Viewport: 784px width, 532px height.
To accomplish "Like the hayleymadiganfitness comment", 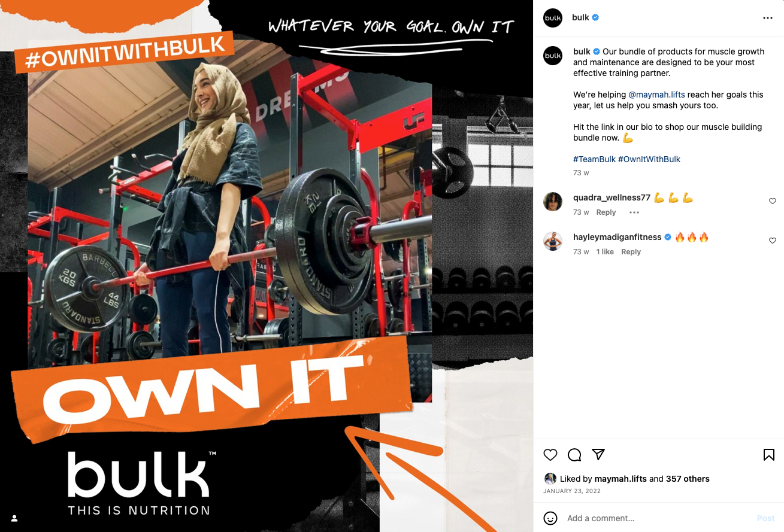I will pyautogui.click(x=773, y=241).
